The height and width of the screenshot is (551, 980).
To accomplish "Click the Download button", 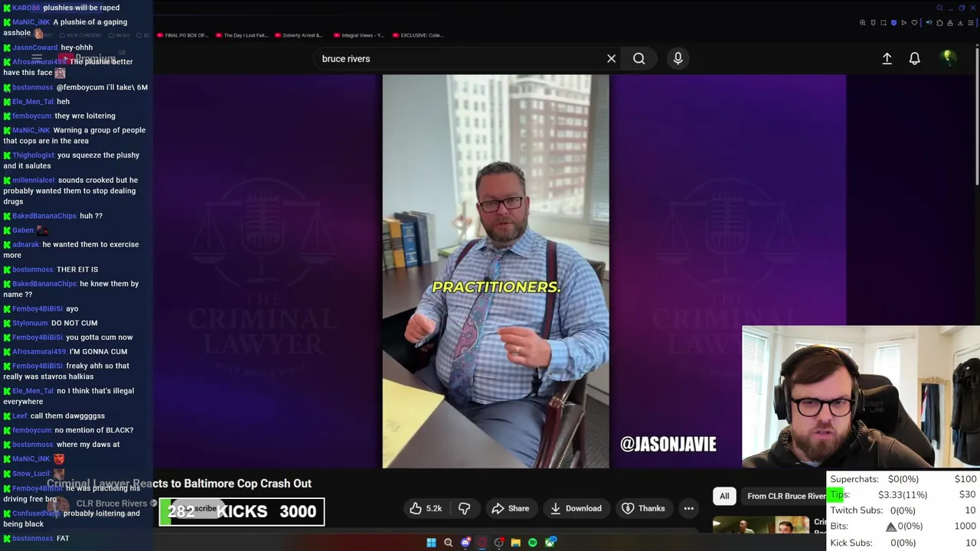I will [x=575, y=508].
